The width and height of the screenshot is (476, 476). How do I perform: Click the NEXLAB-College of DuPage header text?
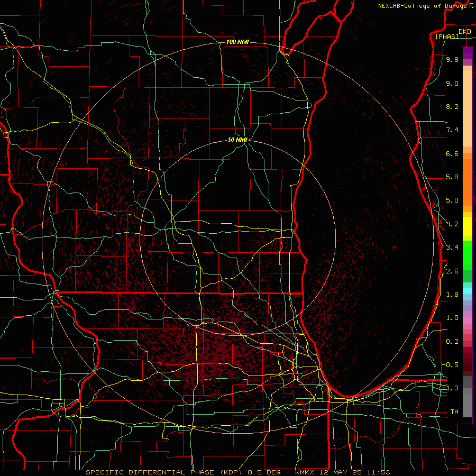[x=424, y=6]
